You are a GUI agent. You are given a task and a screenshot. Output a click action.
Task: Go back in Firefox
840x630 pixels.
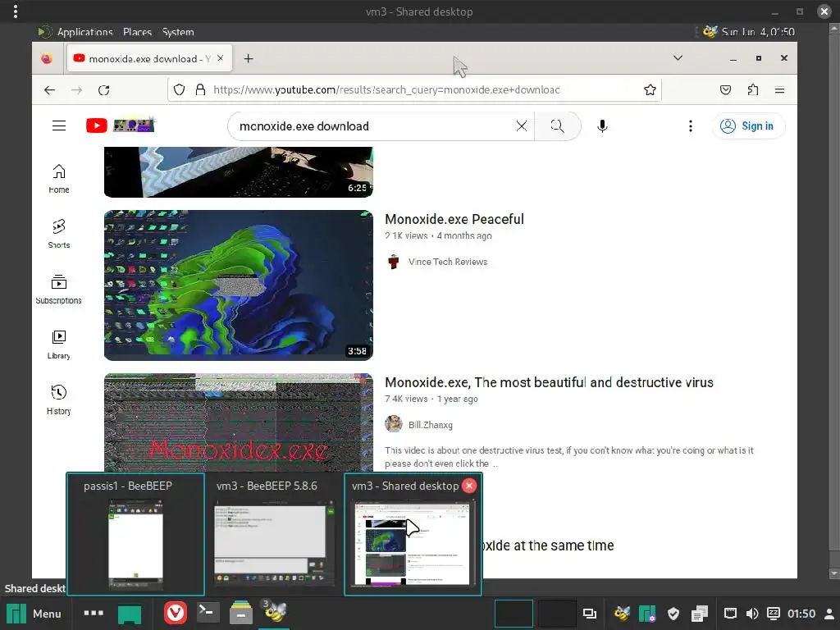coord(49,90)
